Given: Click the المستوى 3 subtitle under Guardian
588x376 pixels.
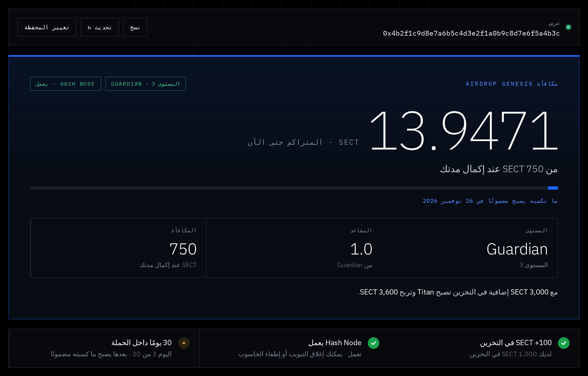Looking at the screenshot, I should [534, 265].
